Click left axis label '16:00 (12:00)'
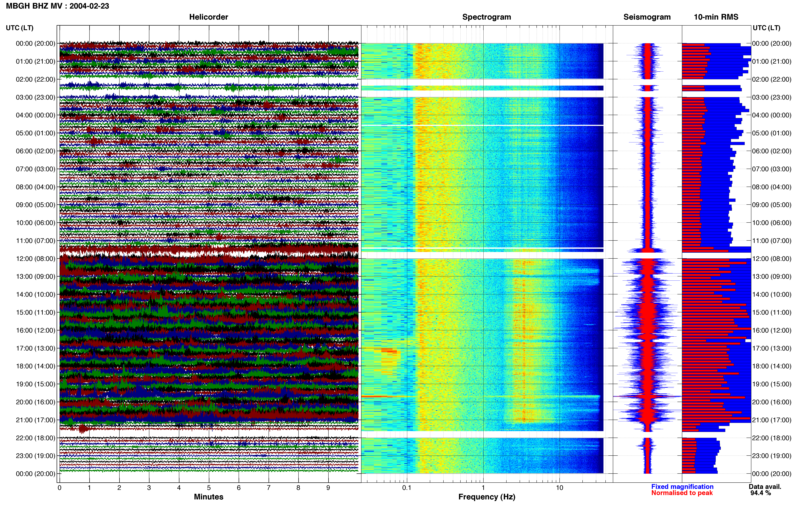 (x=36, y=330)
